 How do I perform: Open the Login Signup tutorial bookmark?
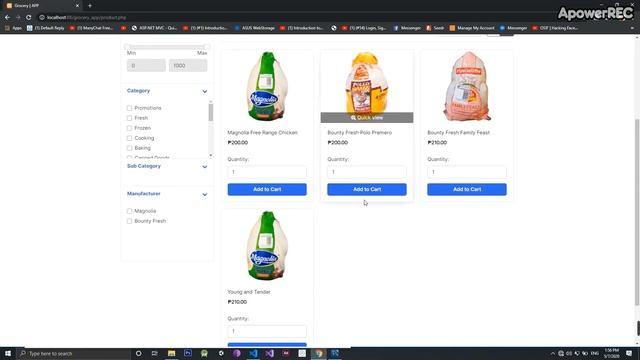coord(364,28)
